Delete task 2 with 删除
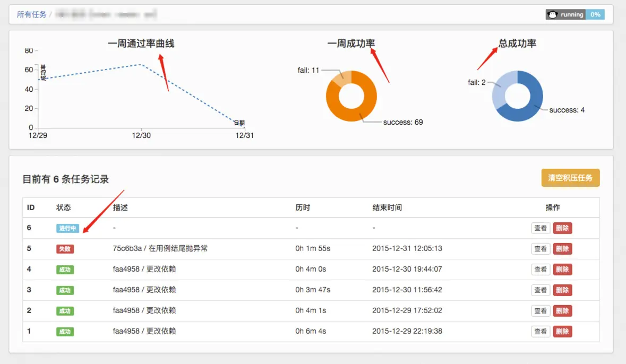The image size is (626, 364). [562, 310]
